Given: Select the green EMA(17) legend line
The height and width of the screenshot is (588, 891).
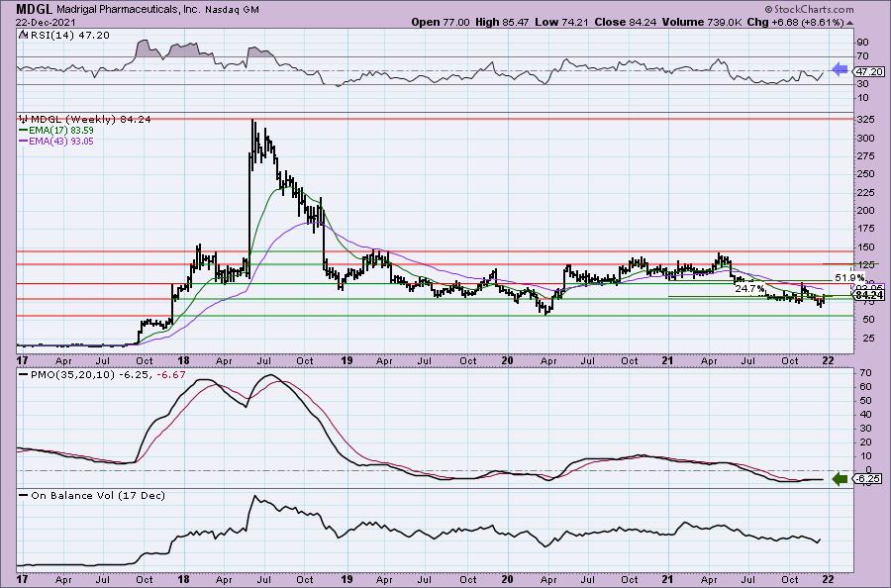Looking at the screenshot, I should pyautogui.click(x=23, y=130).
